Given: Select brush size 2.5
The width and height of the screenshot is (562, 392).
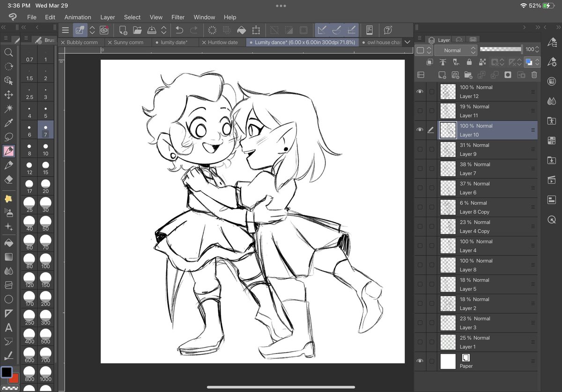Looking at the screenshot, I should tap(30, 93).
